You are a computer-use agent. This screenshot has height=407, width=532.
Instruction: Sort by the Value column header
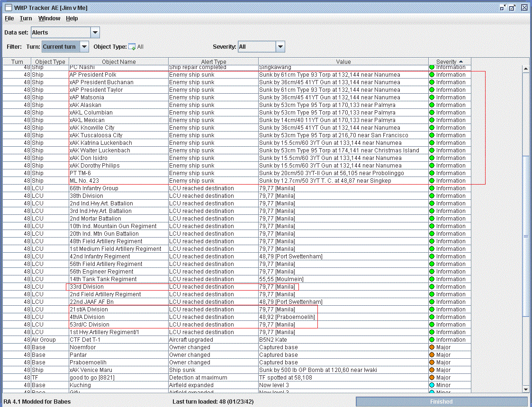pyautogui.click(x=343, y=62)
